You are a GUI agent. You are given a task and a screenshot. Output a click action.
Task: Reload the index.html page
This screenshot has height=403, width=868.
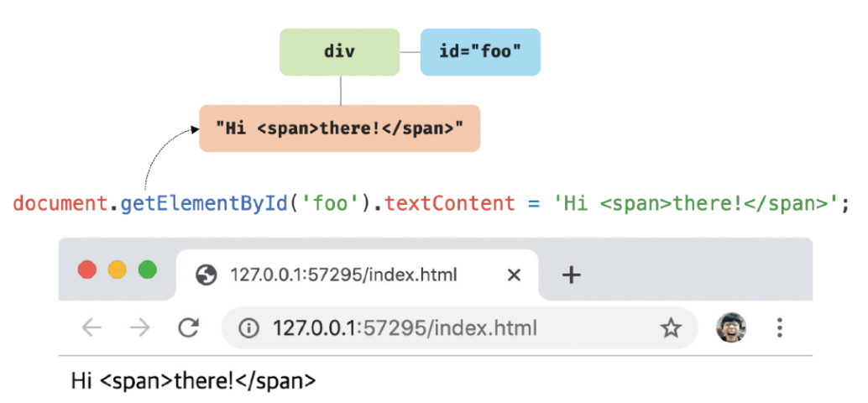(x=189, y=328)
